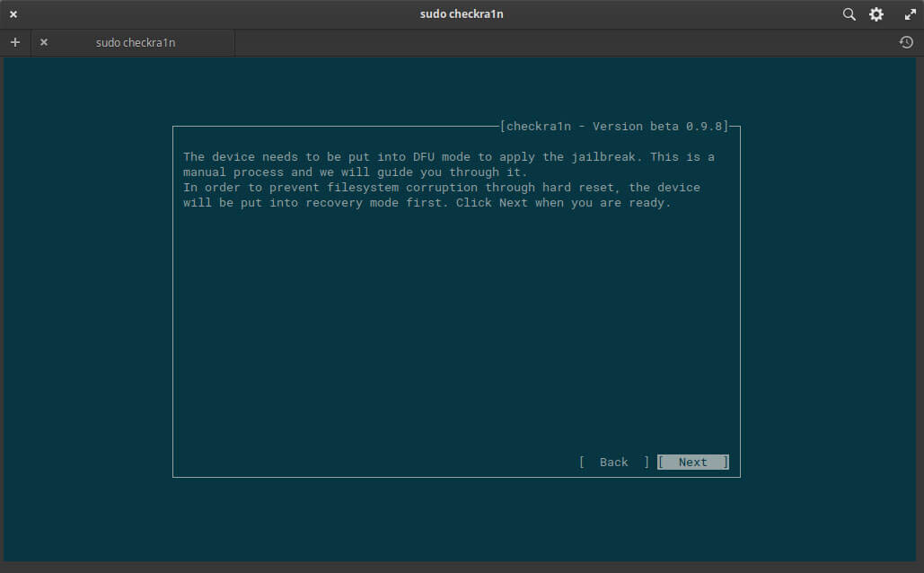The image size is (924, 573).
Task: Open the closed tabs history icon
Action: [906, 42]
